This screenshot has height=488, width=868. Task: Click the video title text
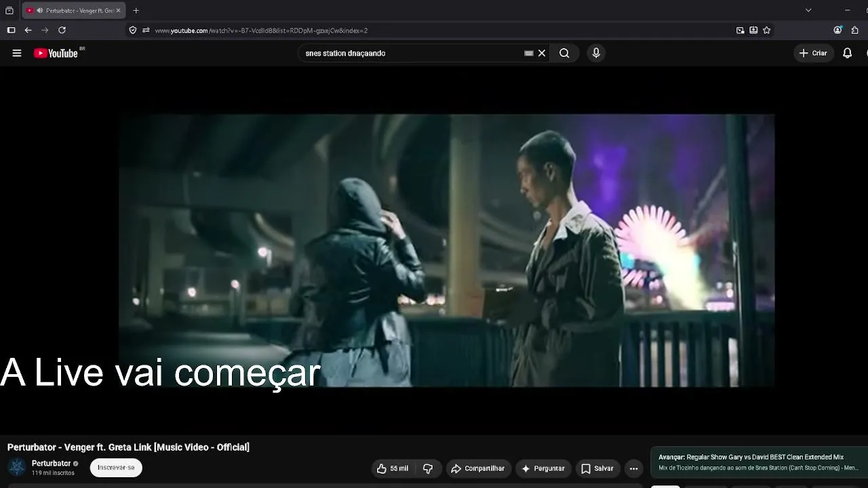(128, 447)
